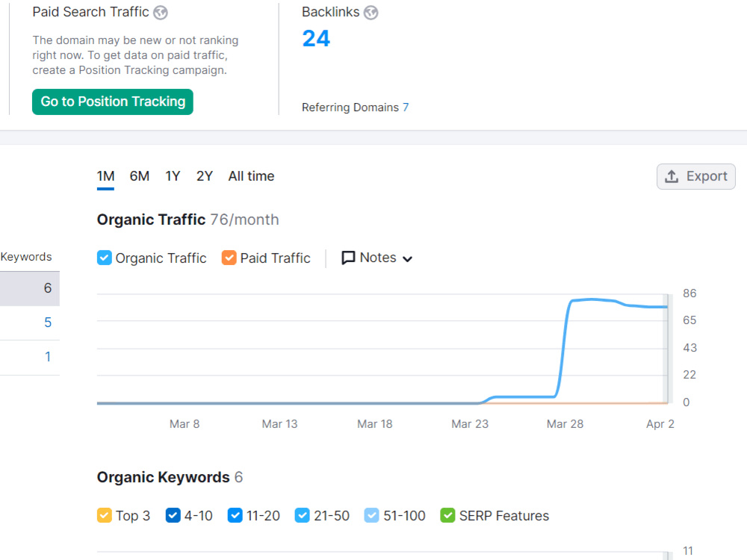Click the Organic Keywords 6 heading
Image resolution: width=747 pixels, height=560 pixels.
click(x=170, y=477)
